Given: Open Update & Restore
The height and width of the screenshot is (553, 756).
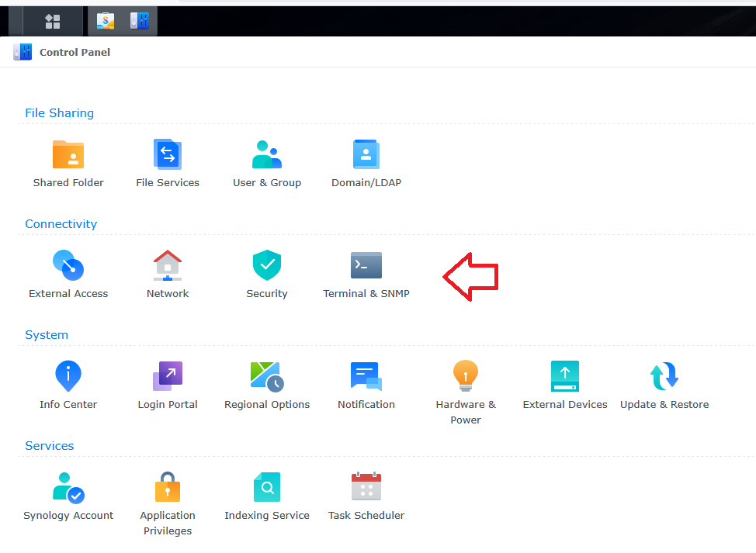Looking at the screenshot, I should click(x=664, y=377).
